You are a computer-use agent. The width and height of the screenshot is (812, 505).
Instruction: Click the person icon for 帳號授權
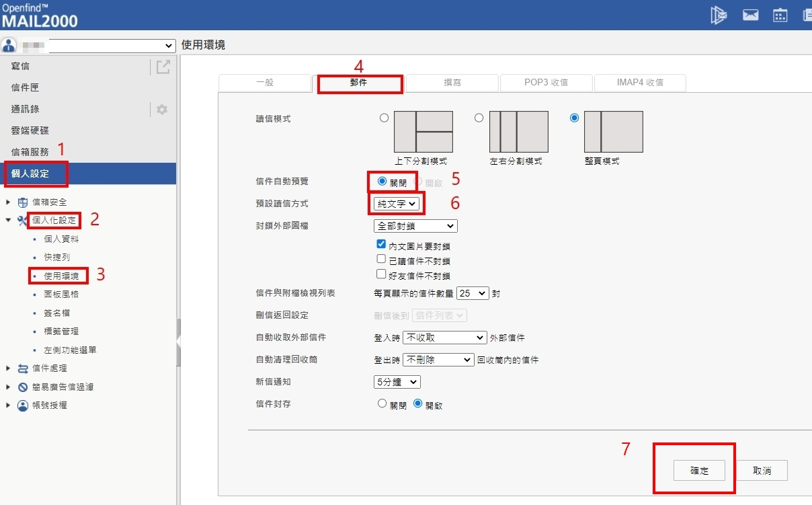pyautogui.click(x=23, y=405)
